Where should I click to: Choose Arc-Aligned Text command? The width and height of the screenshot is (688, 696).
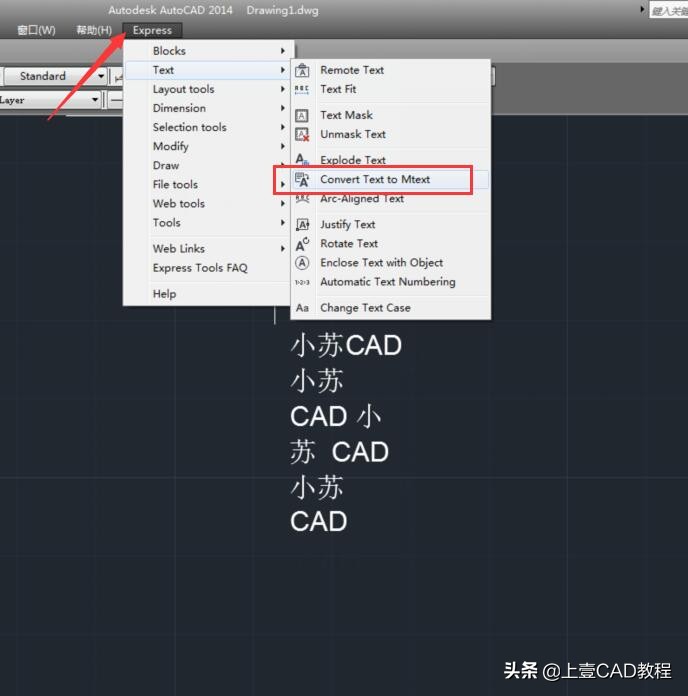point(391,198)
